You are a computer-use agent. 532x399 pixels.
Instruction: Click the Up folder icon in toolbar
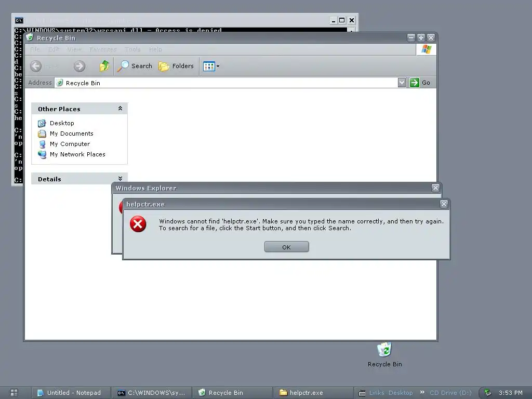[x=104, y=66]
